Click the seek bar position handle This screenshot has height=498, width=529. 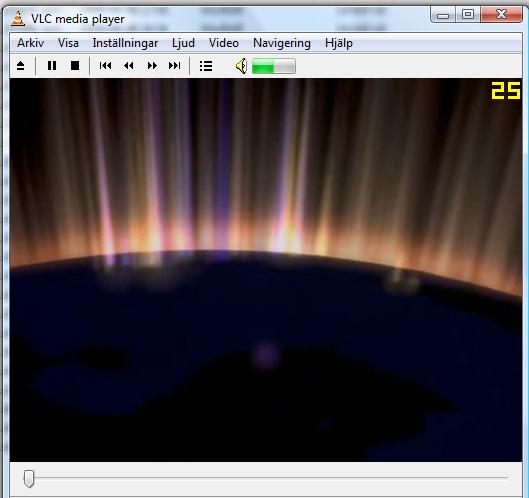(29, 478)
